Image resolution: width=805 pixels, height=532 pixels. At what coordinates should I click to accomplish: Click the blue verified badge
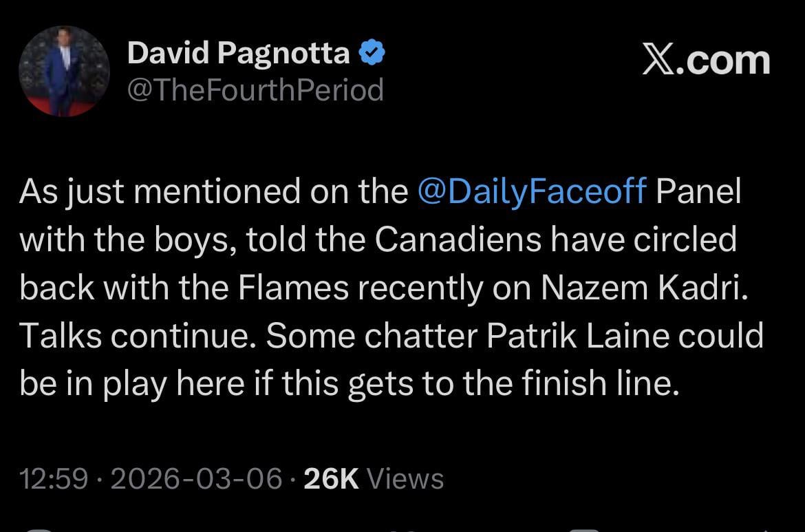pyautogui.click(x=372, y=53)
